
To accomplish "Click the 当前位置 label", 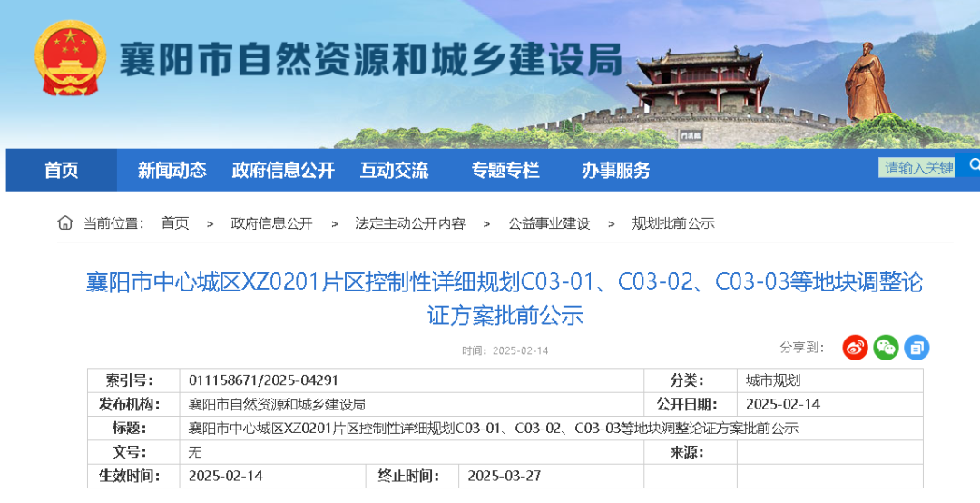I will coord(113,223).
